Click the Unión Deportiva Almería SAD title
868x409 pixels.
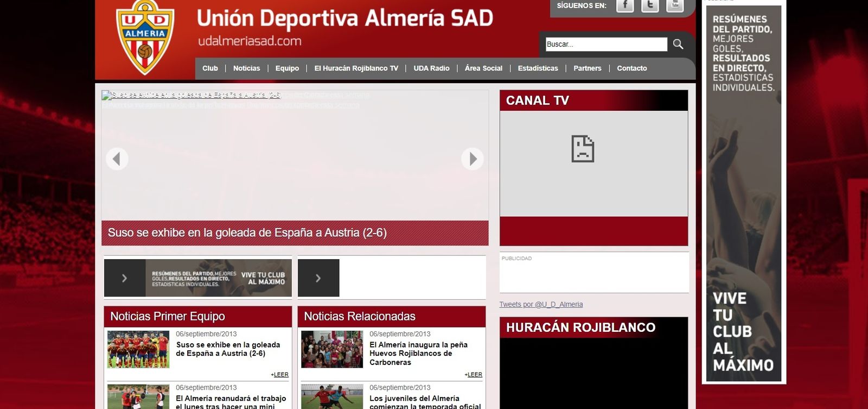point(344,18)
